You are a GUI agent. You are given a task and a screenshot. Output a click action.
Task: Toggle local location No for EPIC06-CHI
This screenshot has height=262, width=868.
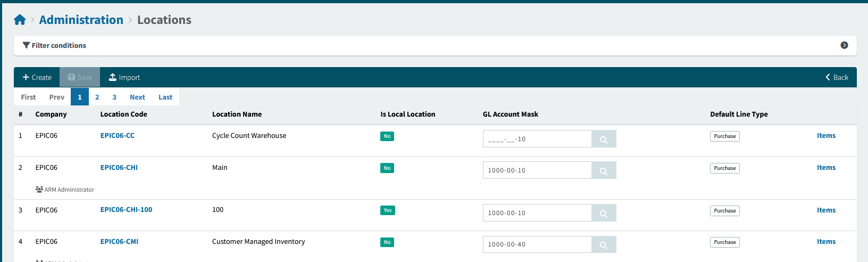pos(387,168)
